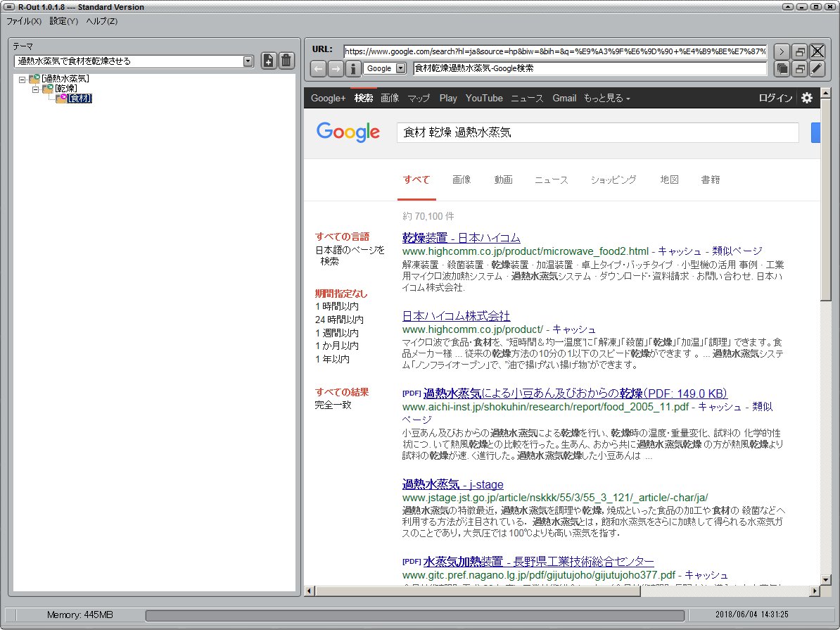
Task: Open Google settings gear icon
Action: (807, 98)
